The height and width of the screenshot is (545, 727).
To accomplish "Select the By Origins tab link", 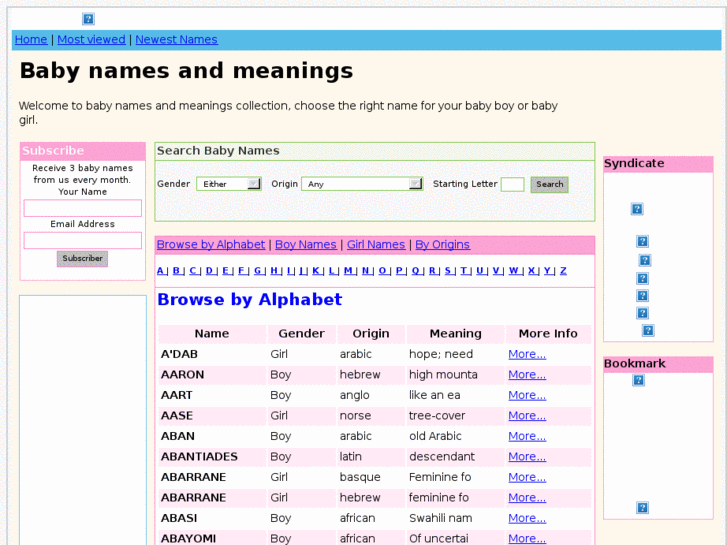I will pyautogui.click(x=442, y=244).
